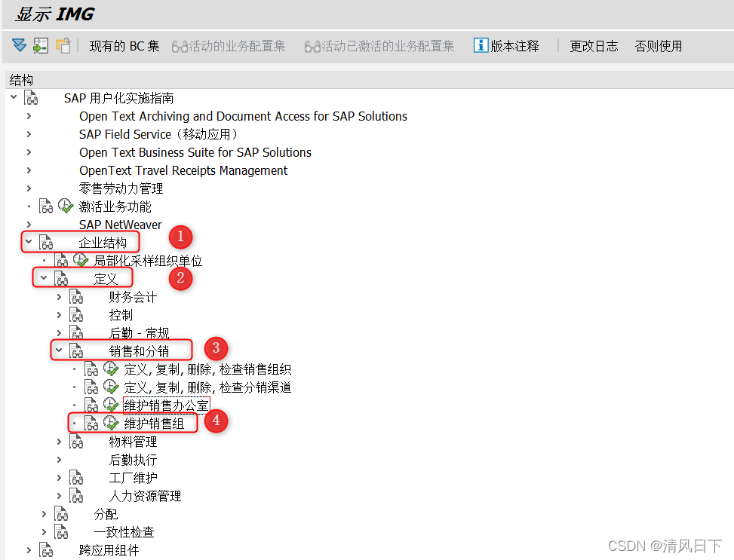Open documentation icon for 销售和分销

pyautogui.click(x=76, y=351)
